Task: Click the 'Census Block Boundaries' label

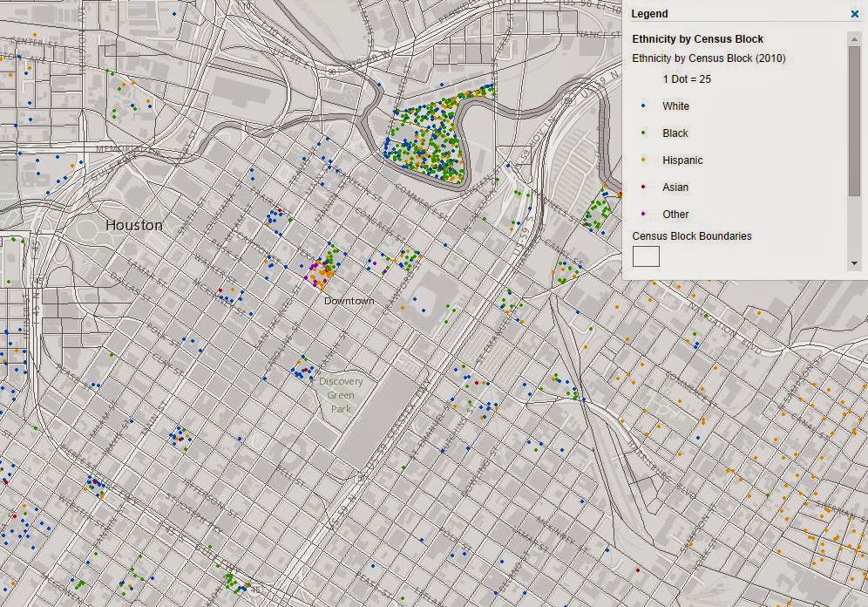Action: click(692, 236)
